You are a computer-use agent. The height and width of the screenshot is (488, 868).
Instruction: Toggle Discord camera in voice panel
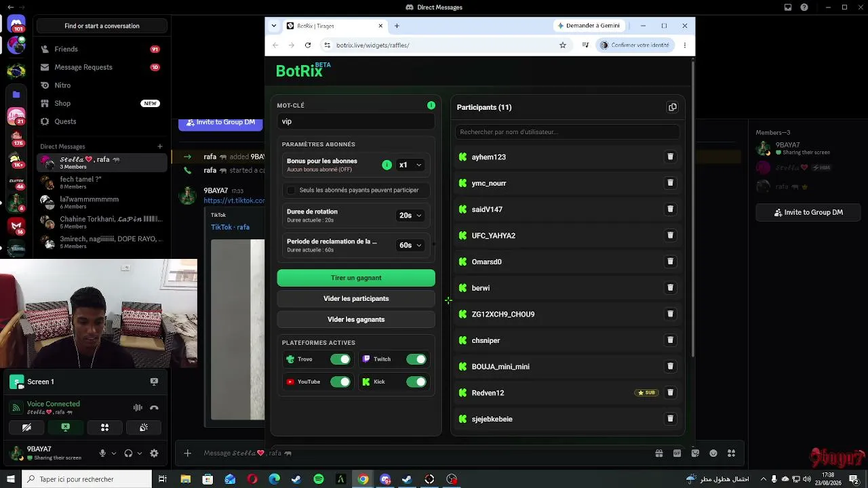pyautogui.click(x=26, y=428)
